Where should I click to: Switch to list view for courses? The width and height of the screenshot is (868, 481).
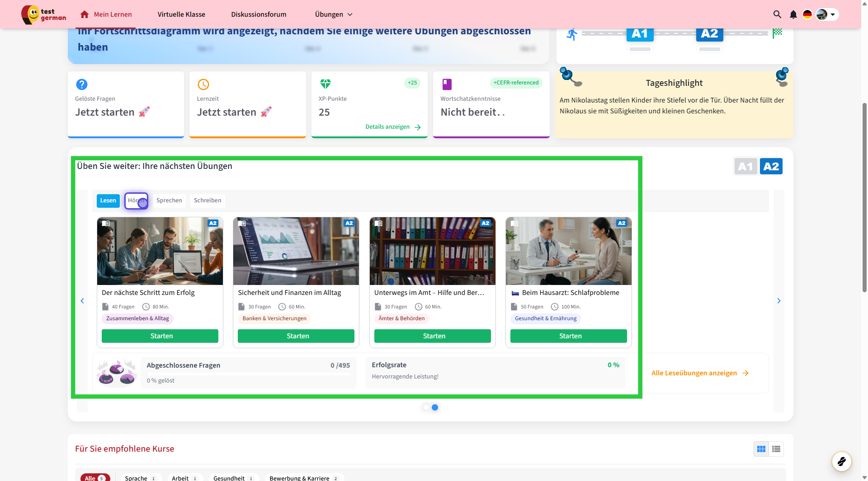click(x=776, y=449)
